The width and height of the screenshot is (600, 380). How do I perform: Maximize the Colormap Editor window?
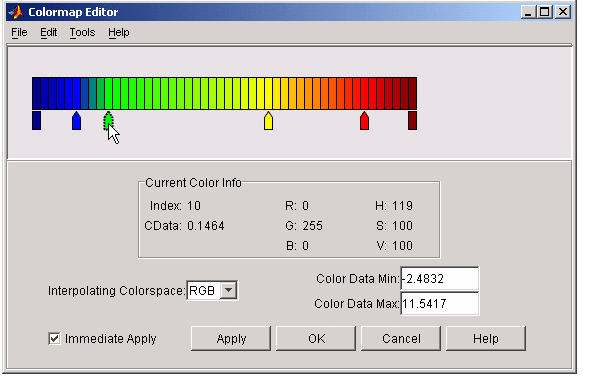click(x=545, y=12)
